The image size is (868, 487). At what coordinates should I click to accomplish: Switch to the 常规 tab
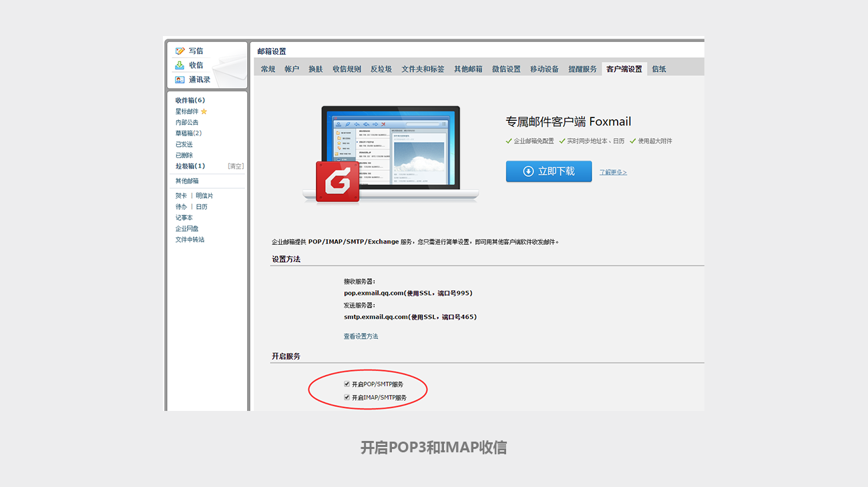268,69
